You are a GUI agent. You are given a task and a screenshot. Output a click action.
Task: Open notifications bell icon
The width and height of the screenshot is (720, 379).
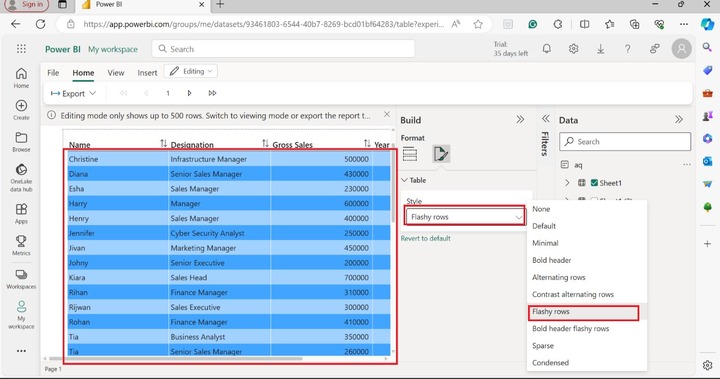[546, 49]
